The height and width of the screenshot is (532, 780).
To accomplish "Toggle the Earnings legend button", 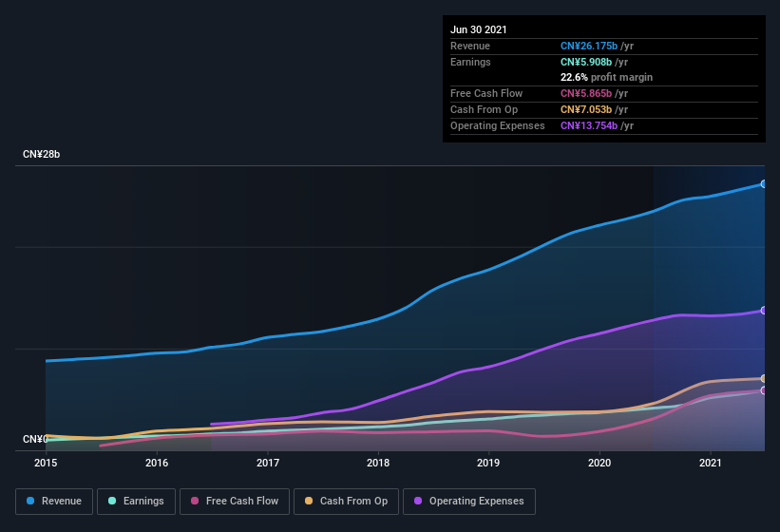I will click(136, 502).
